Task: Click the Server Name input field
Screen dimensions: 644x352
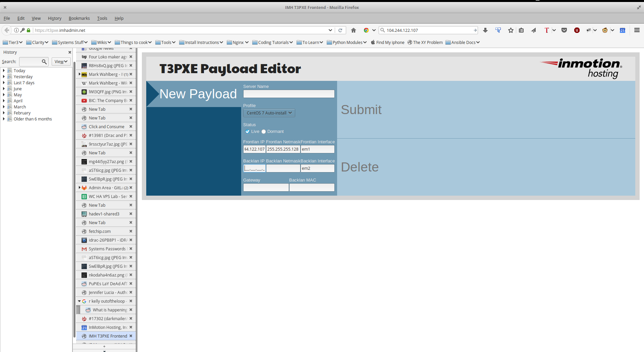Action: pyautogui.click(x=288, y=94)
